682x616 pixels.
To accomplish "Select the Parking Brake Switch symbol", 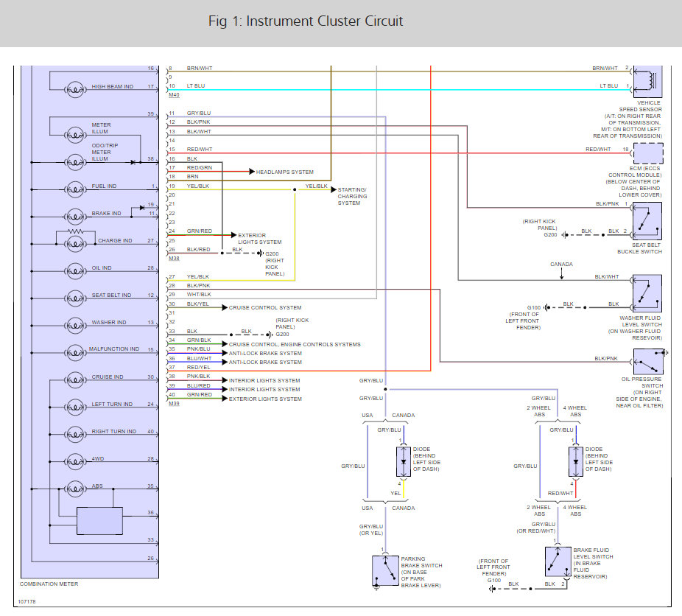I will (385, 570).
